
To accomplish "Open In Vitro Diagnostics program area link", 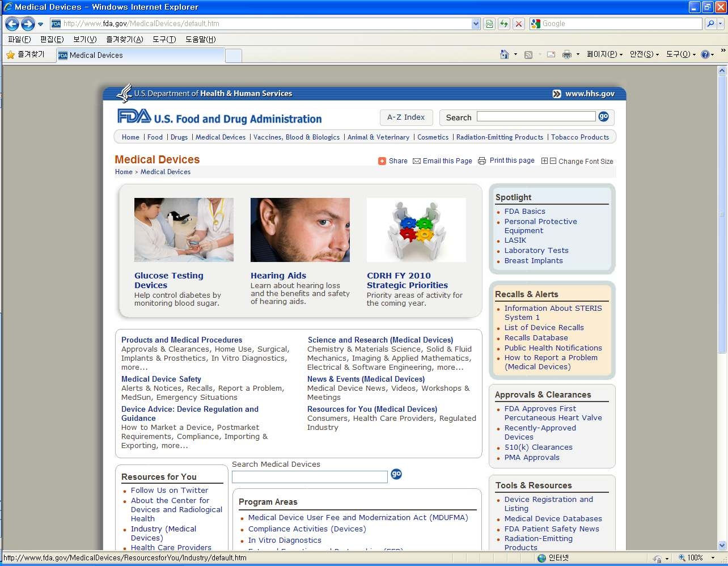I will point(285,540).
